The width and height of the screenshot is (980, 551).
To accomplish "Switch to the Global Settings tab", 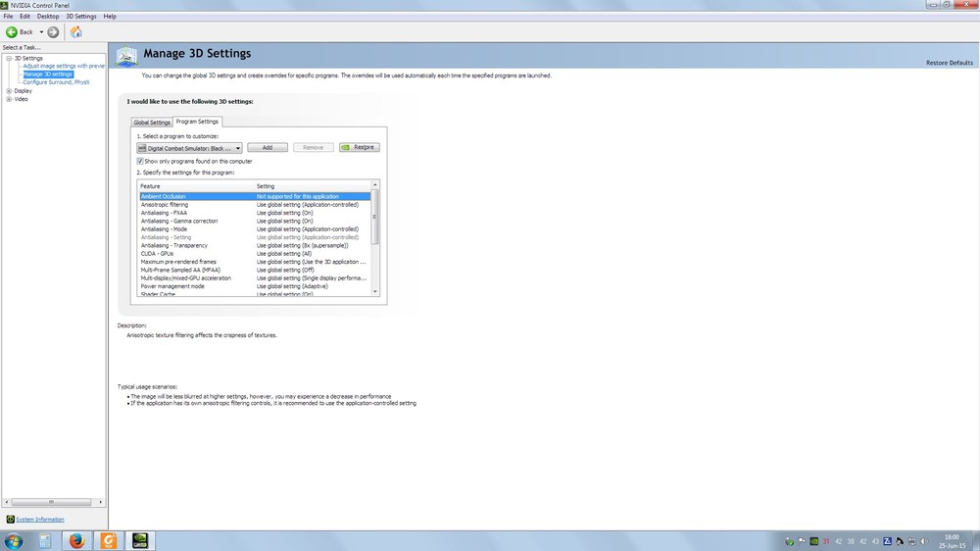I will tap(152, 122).
